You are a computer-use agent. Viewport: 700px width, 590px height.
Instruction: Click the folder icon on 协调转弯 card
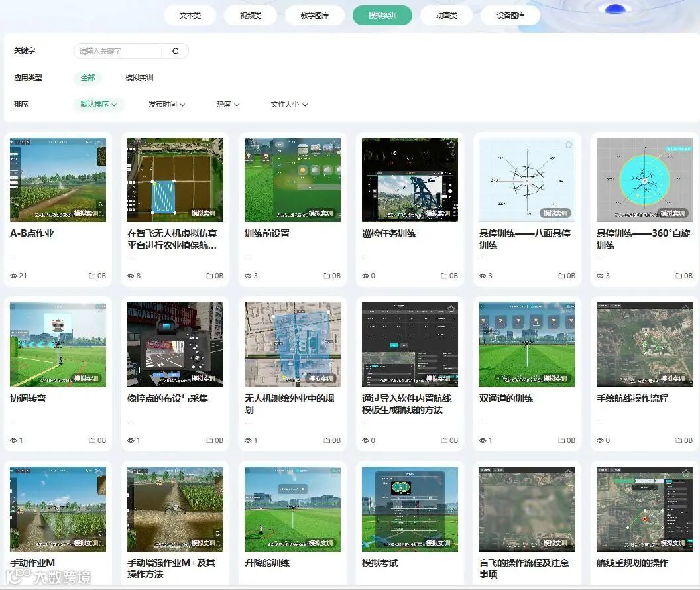pos(92,440)
